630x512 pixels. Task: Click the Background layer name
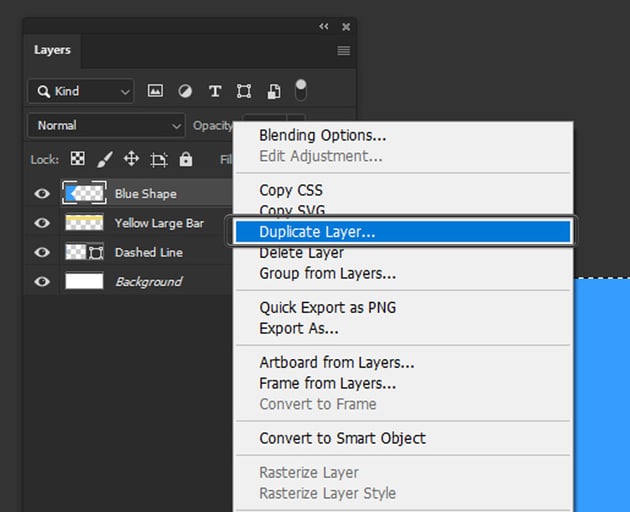click(149, 282)
